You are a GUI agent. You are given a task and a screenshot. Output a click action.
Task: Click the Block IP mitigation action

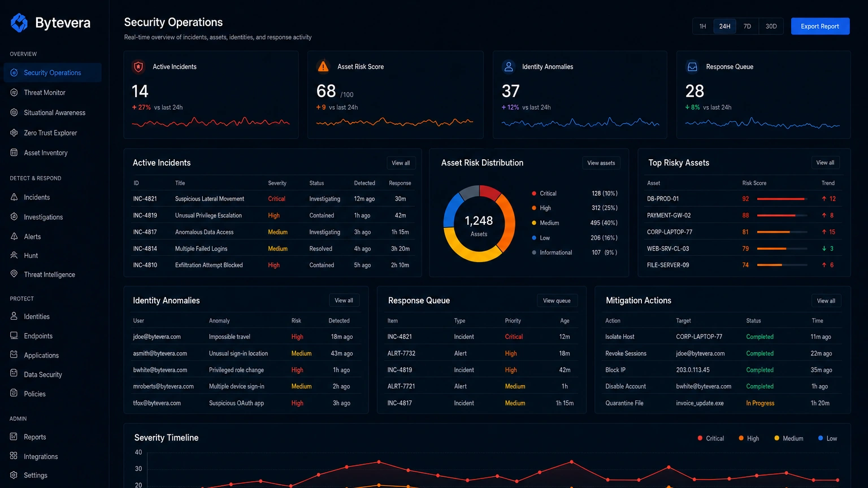tap(615, 370)
